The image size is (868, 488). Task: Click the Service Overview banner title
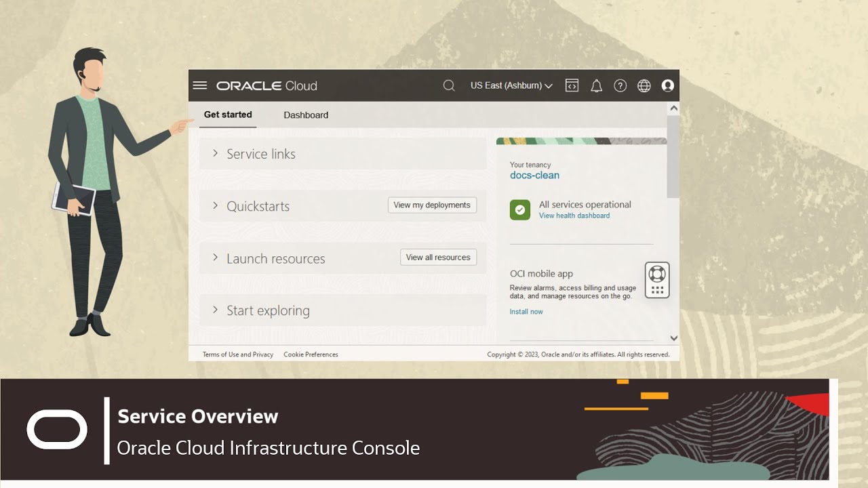[x=198, y=416]
